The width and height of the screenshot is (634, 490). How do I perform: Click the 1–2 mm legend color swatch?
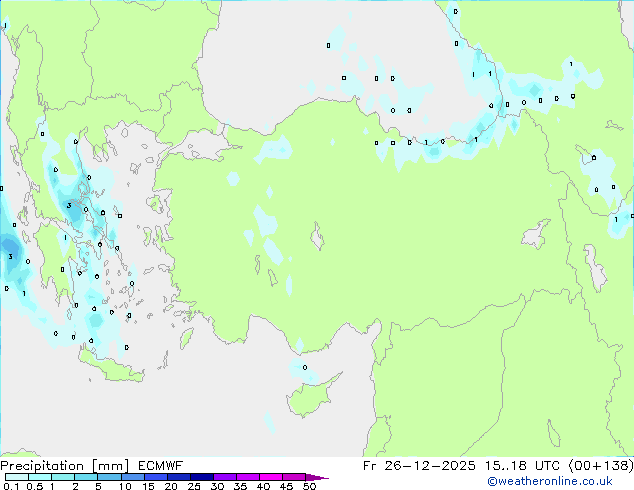coord(63,477)
